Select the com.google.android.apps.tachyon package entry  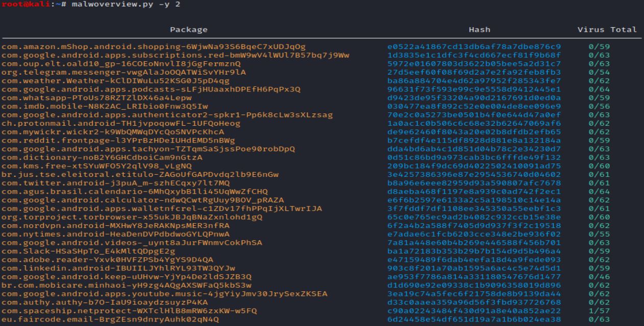click(x=148, y=148)
